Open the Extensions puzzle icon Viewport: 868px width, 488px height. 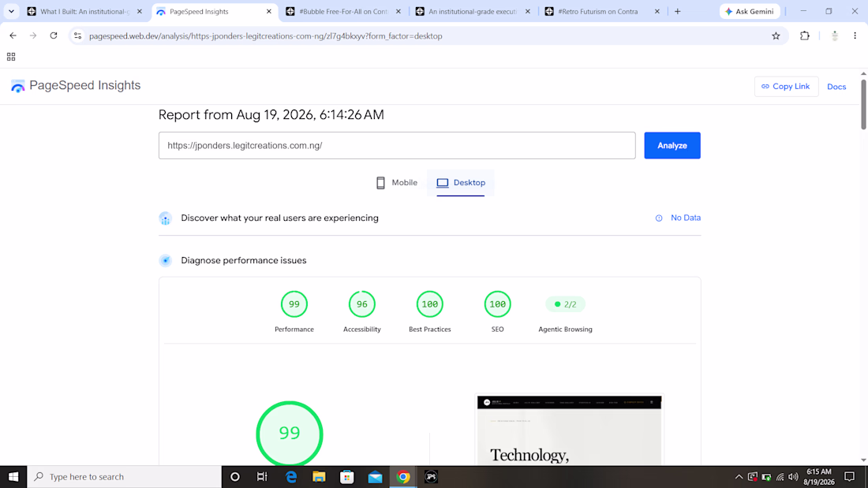(805, 36)
